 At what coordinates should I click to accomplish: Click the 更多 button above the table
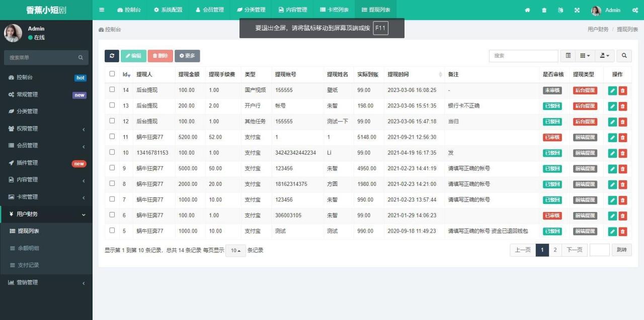coord(187,56)
